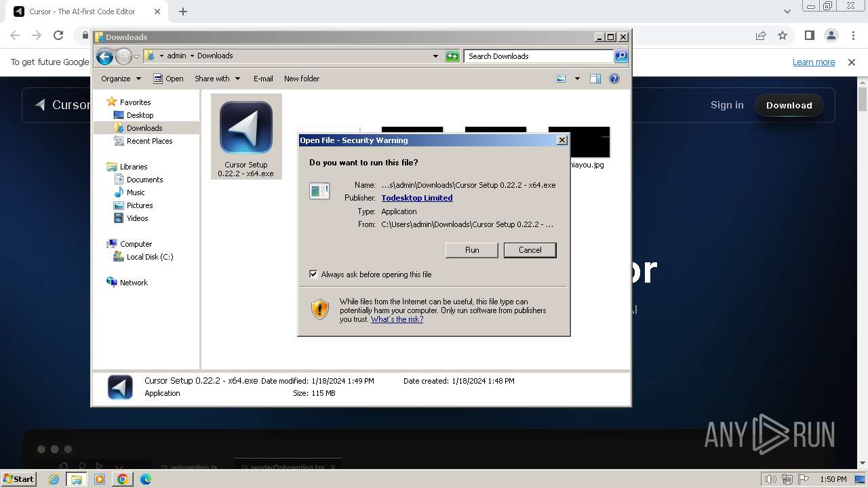Open the Organize menu

pos(121,79)
